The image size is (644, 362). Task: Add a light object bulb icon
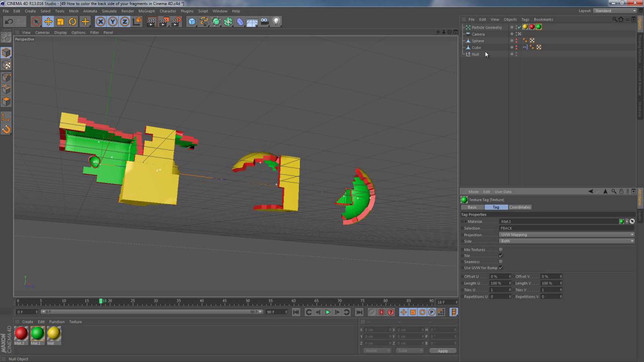click(276, 21)
